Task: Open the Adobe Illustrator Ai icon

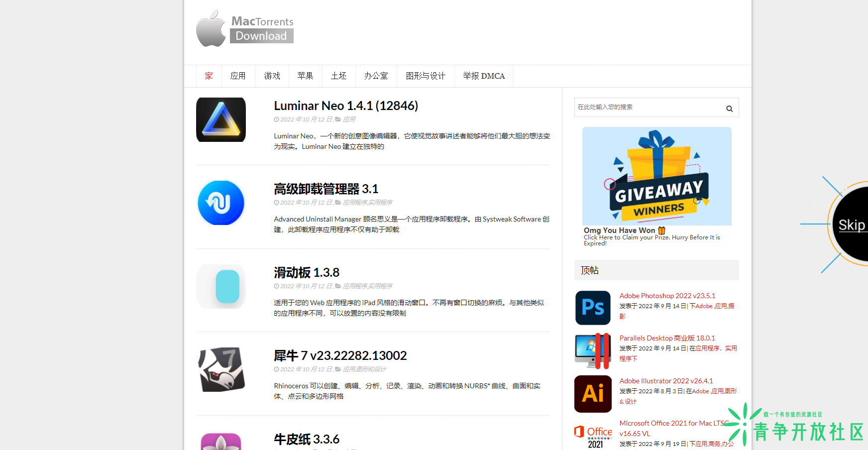Action: tap(593, 394)
